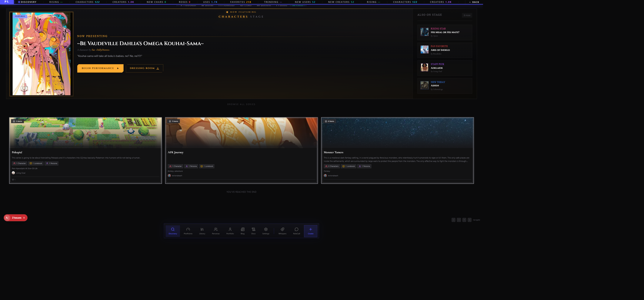Click the up arrow navigate key

464,220
